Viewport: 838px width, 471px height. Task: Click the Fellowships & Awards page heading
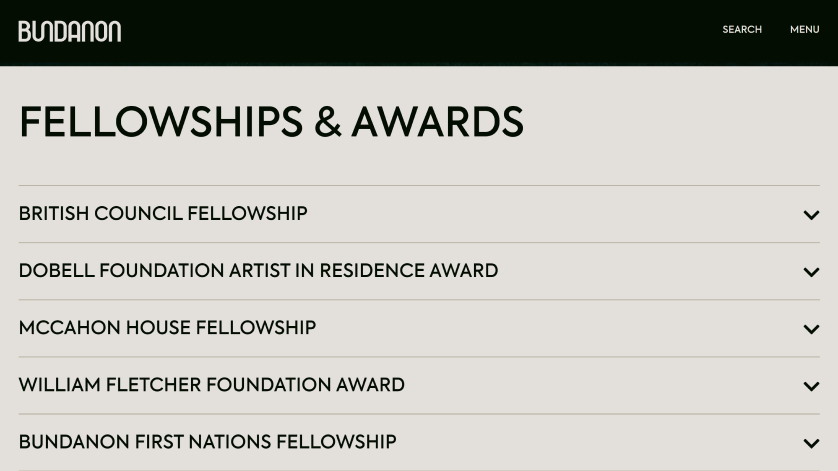271,122
